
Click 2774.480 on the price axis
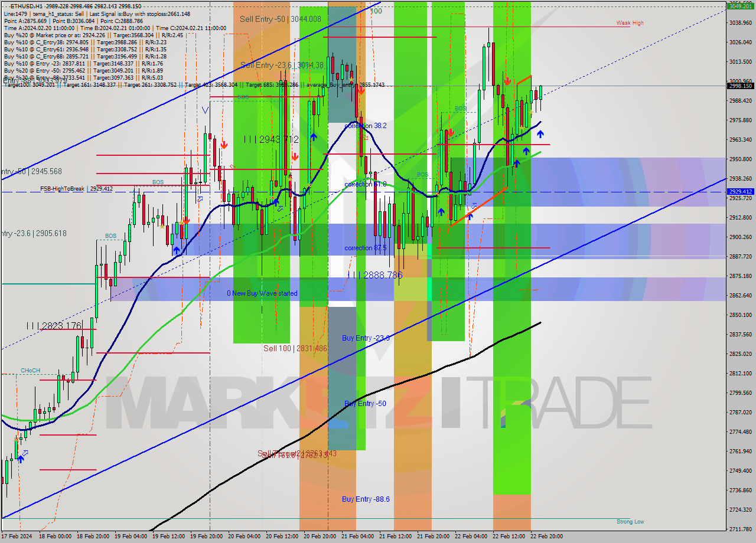coord(741,432)
